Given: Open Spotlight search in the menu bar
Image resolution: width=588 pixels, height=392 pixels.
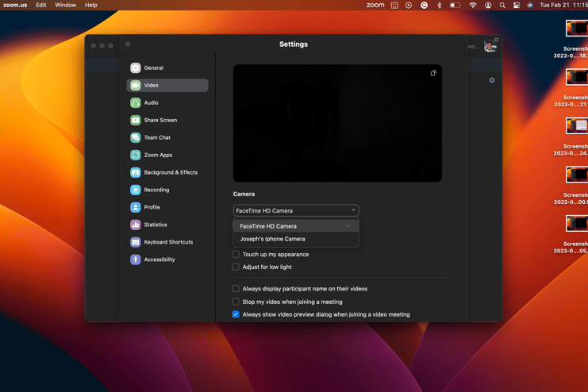Looking at the screenshot, I should (x=502, y=6).
